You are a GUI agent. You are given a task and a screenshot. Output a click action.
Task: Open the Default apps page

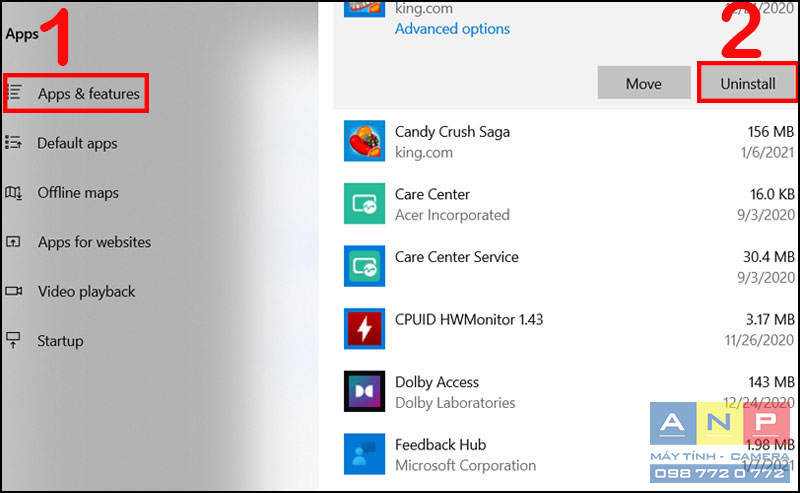coord(77,143)
